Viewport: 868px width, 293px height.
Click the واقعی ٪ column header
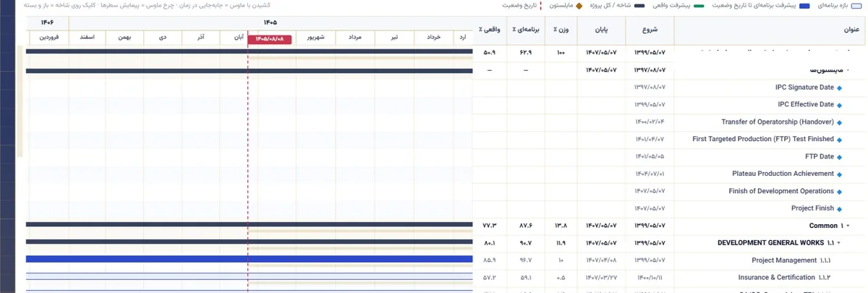(x=490, y=31)
